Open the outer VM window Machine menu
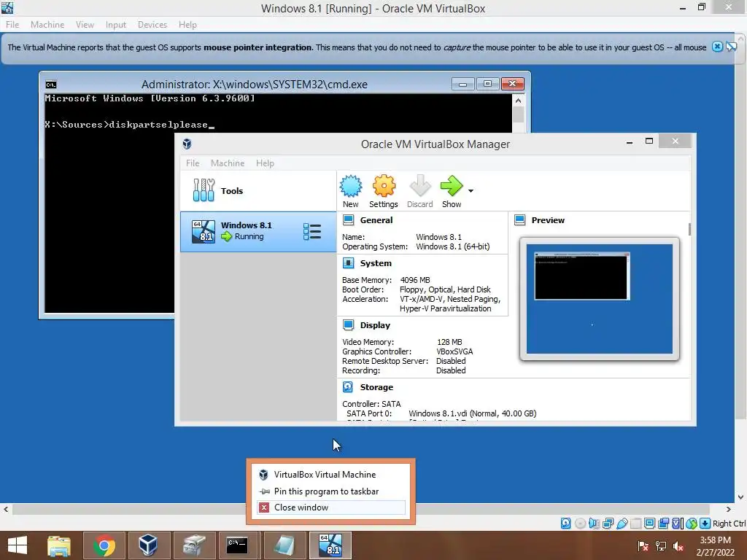Viewport: 747px width, 560px height. click(x=47, y=24)
